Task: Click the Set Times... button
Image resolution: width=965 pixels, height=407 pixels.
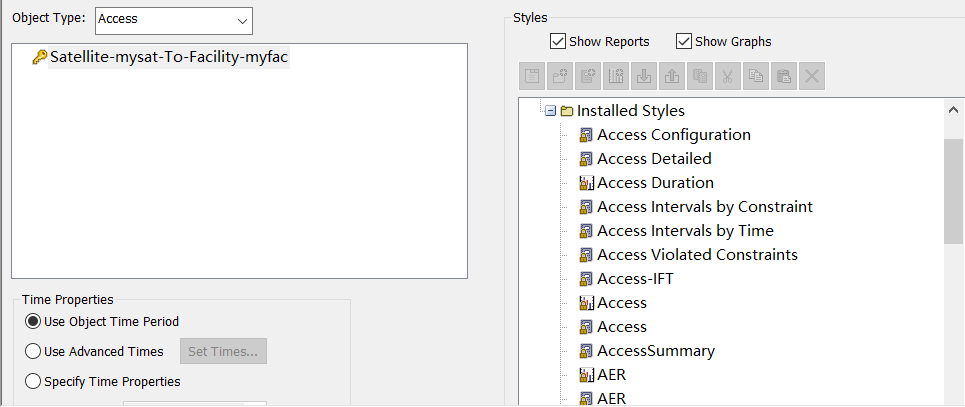Action: 223,351
